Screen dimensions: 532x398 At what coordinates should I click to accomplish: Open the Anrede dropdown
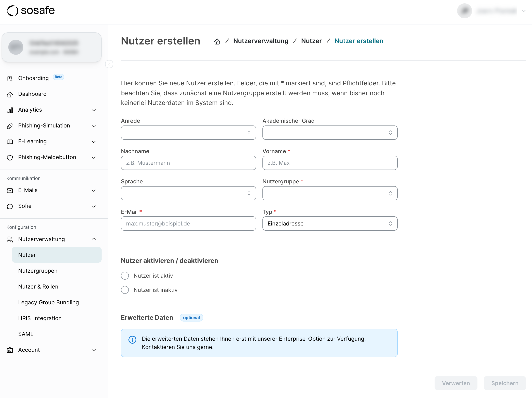(x=188, y=133)
